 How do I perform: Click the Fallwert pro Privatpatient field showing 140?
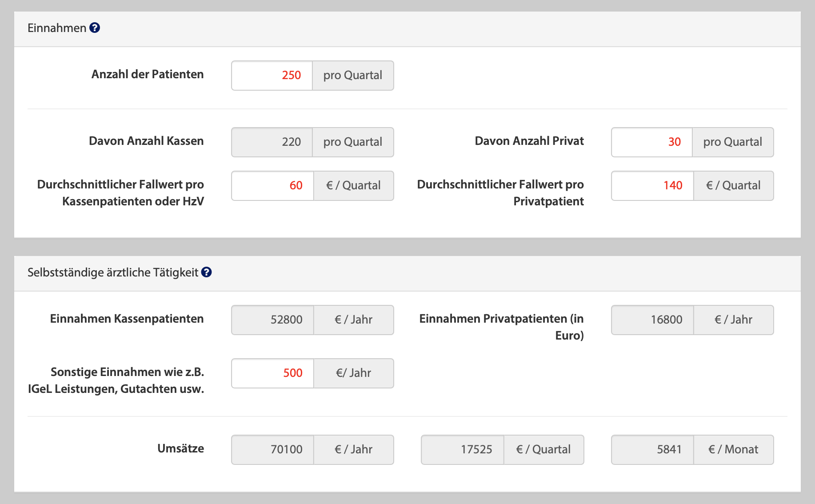coord(651,185)
